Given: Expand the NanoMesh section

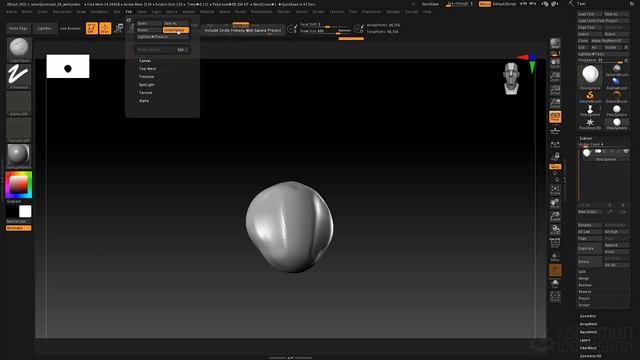Looking at the screenshot, I should (x=589, y=332).
